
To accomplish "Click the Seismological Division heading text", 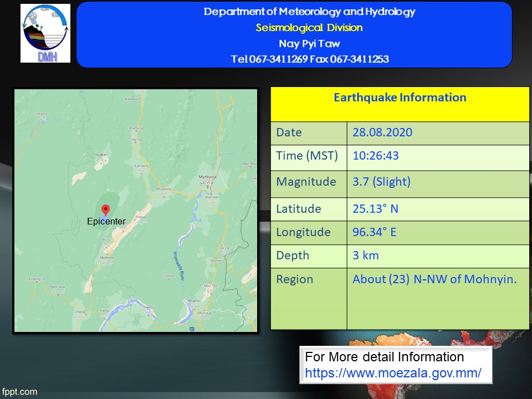I will [309, 28].
